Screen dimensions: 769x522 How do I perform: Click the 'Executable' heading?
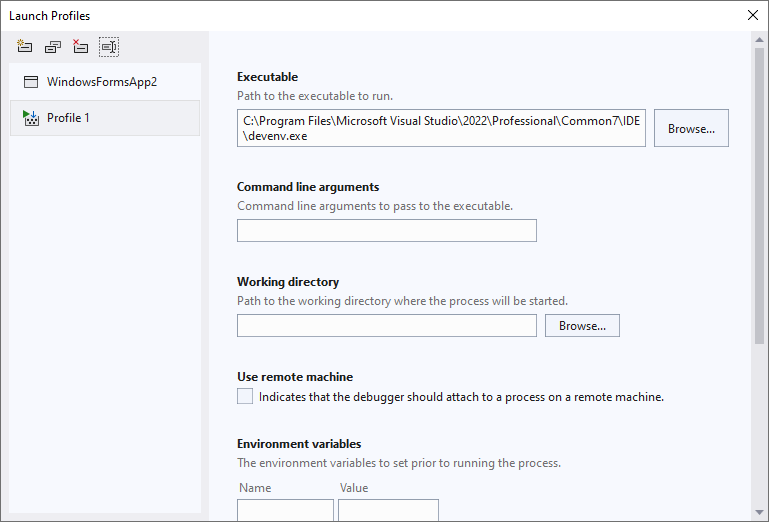(267, 77)
